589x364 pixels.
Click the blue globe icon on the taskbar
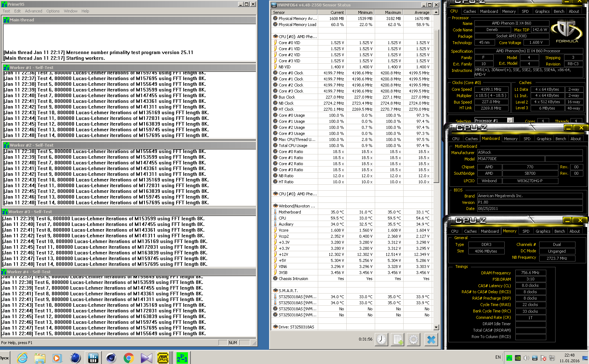(75, 358)
